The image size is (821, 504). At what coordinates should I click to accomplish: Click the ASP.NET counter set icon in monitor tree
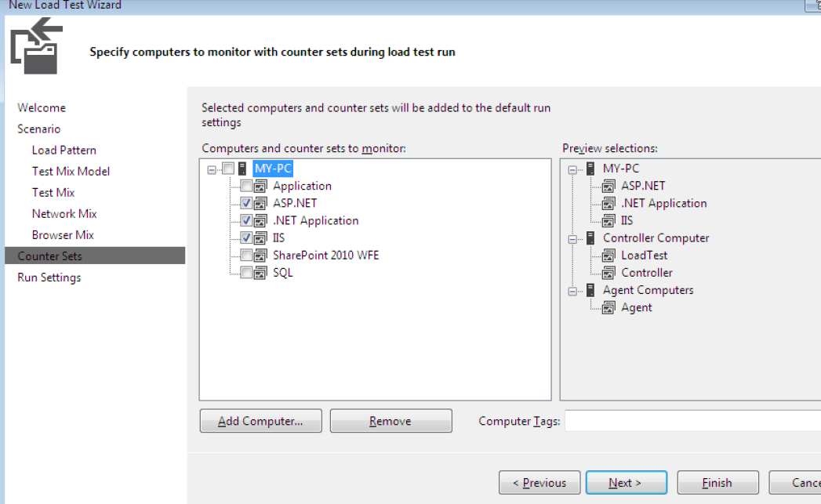tap(260, 203)
